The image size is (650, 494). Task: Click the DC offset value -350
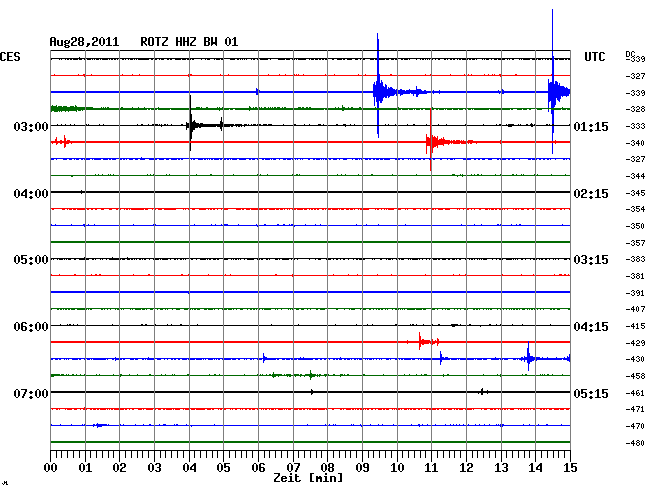click(x=635, y=226)
